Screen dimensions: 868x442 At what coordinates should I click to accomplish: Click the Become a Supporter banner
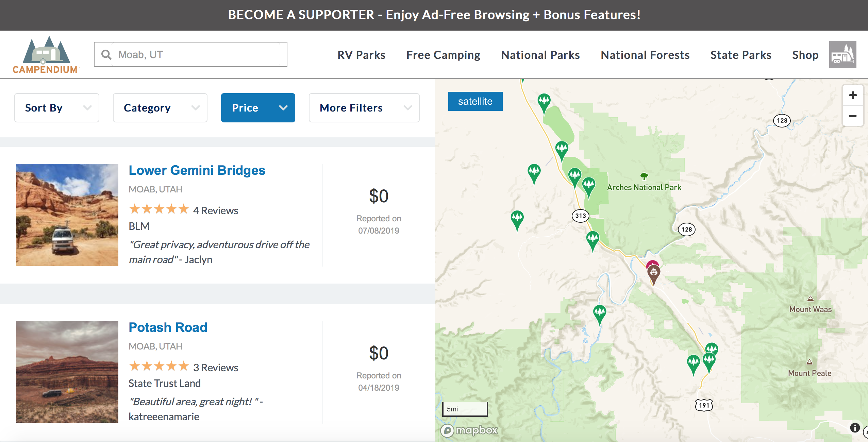(x=434, y=15)
